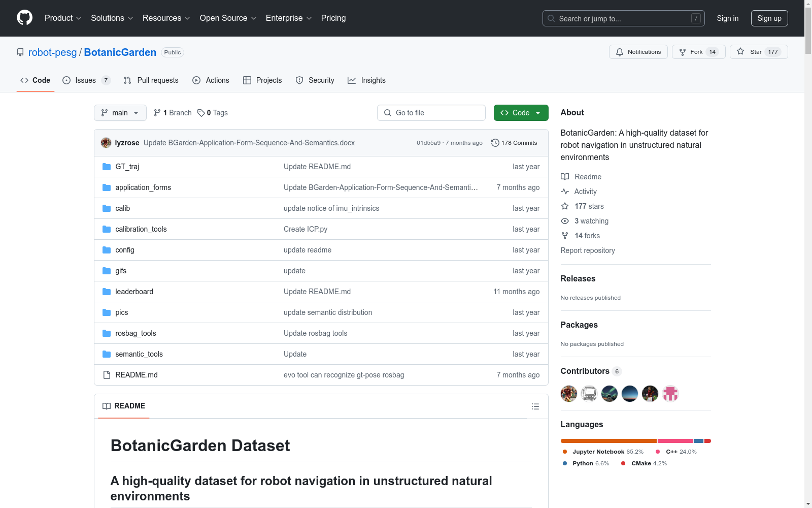Click the Sign up button
The width and height of the screenshot is (812, 508).
[769, 18]
